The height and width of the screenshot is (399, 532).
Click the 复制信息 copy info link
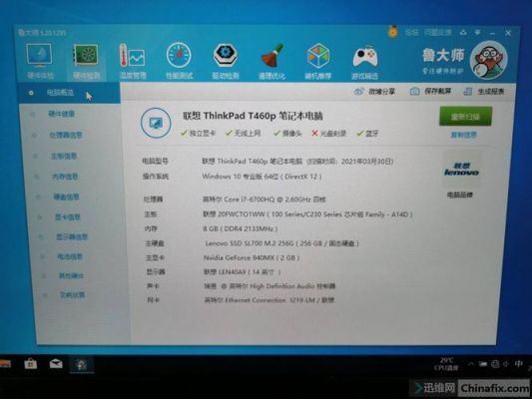(x=463, y=135)
